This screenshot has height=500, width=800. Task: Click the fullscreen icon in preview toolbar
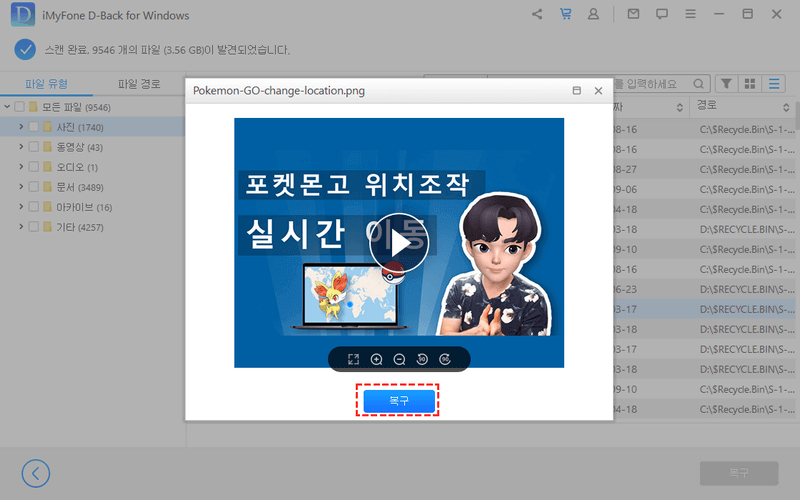pos(353,359)
